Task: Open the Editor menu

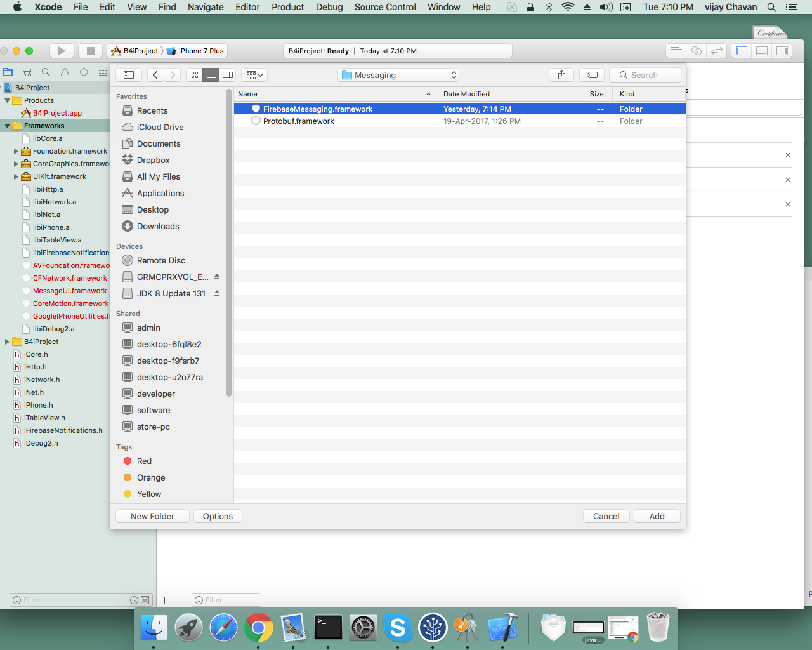Action: click(x=247, y=7)
